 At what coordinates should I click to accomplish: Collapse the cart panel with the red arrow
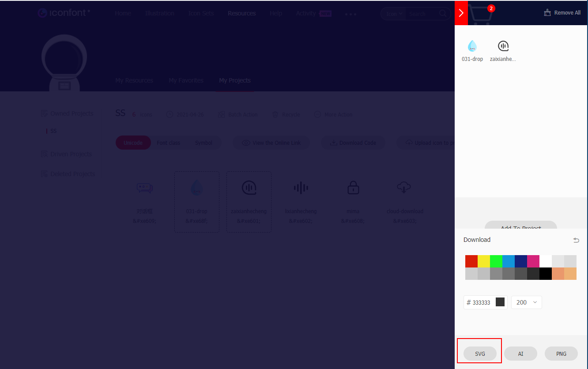pos(461,13)
